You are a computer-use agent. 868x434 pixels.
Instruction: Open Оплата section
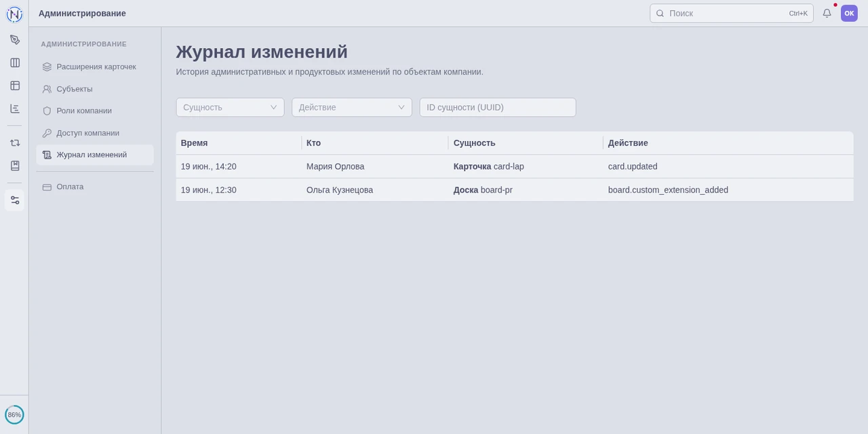(x=95, y=186)
